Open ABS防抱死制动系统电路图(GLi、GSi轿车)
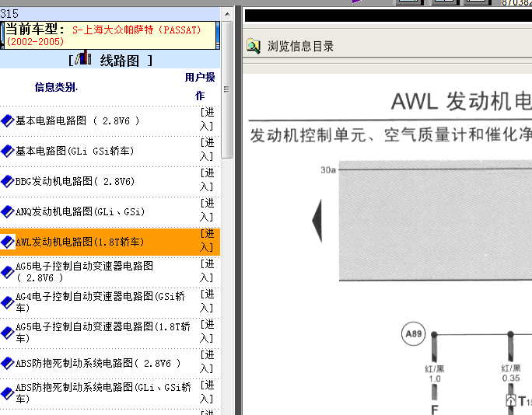Viewport: 532px width, 415px height. [103, 393]
